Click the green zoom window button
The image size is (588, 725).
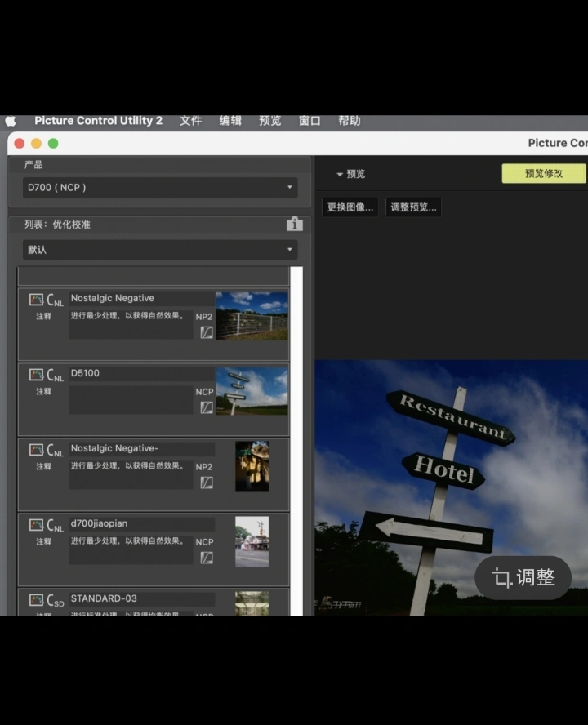(x=53, y=144)
